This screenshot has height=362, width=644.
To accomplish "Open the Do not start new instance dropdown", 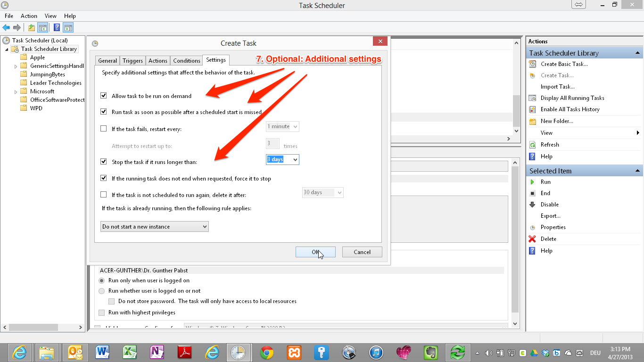I will coord(155,227).
